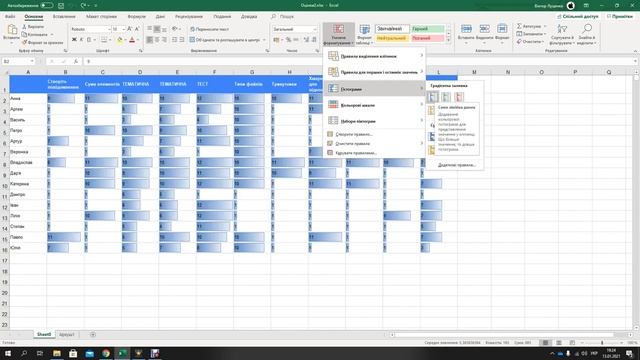This screenshot has height=360, width=640.
Task: Click the red font color button
Action: click(x=132, y=40)
